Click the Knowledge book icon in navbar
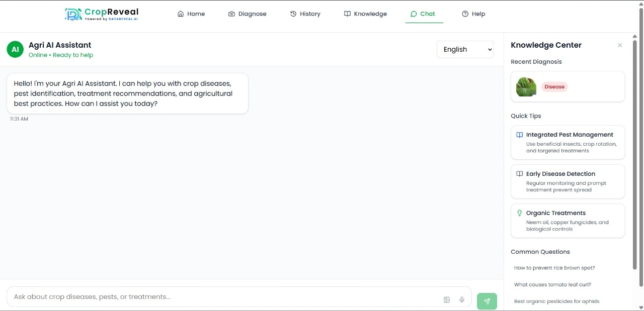The image size is (644, 311). point(348,14)
